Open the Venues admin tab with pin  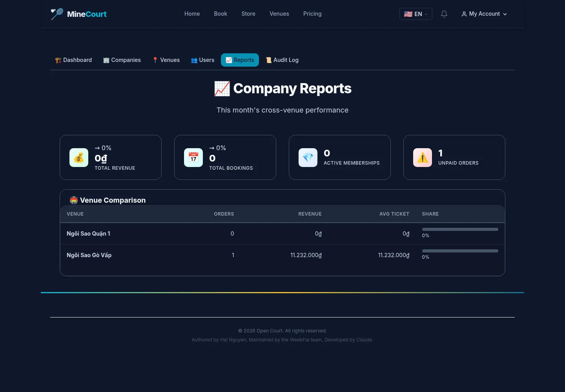tap(166, 60)
